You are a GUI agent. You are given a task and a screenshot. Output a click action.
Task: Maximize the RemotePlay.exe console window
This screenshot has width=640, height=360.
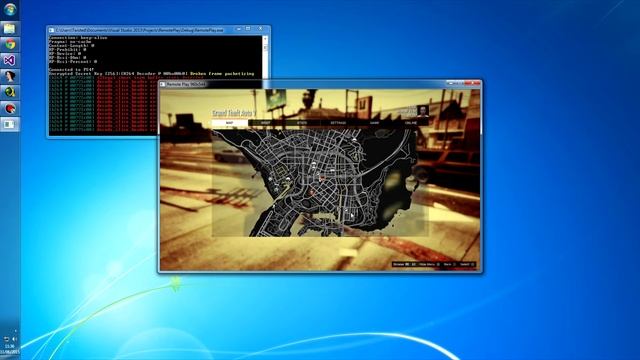click(248, 29)
